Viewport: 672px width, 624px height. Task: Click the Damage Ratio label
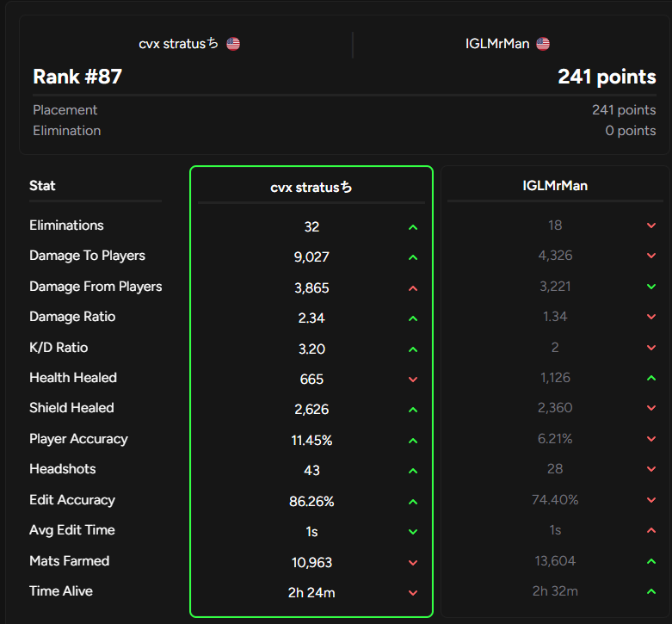pyautogui.click(x=72, y=317)
